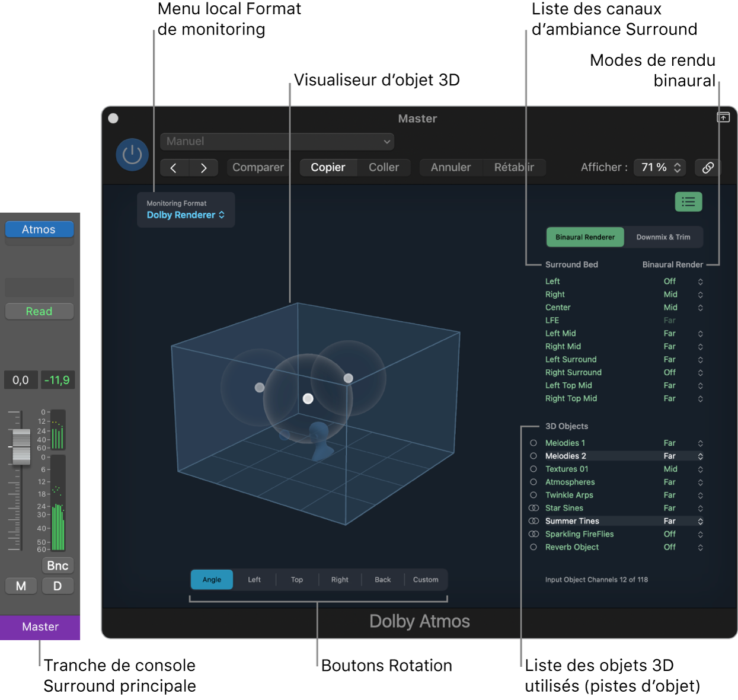Click the -11,9 peak level display
The width and height of the screenshot is (738, 700).
(x=57, y=380)
